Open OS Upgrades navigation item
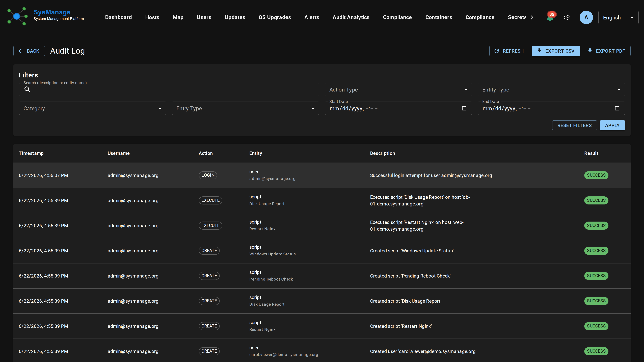644x362 pixels. 275,17
